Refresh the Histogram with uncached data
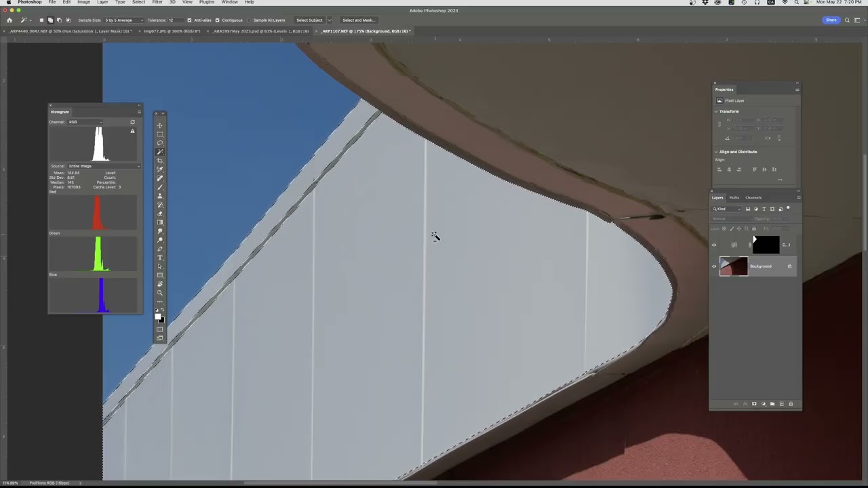 [132, 122]
